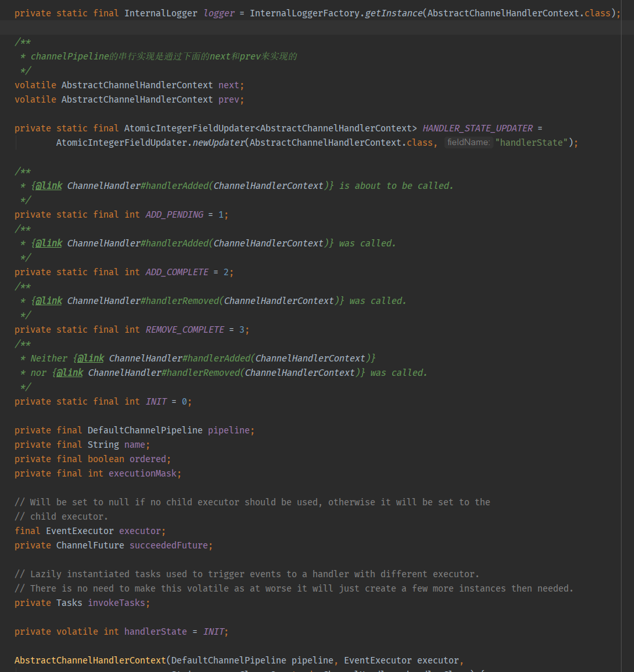Click the "handlerState" string literal
Viewport: 634px width, 672px height.
pyautogui.click(x=531, y=143)
